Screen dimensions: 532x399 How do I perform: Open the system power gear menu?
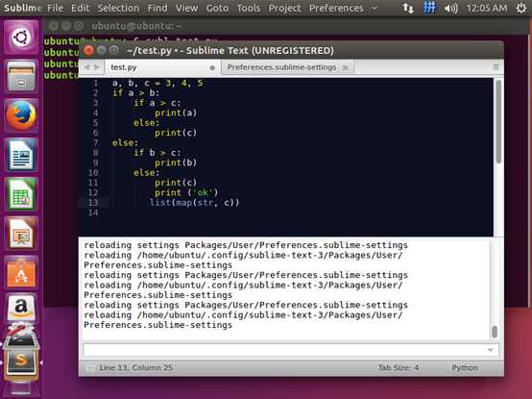click(521, 8)
